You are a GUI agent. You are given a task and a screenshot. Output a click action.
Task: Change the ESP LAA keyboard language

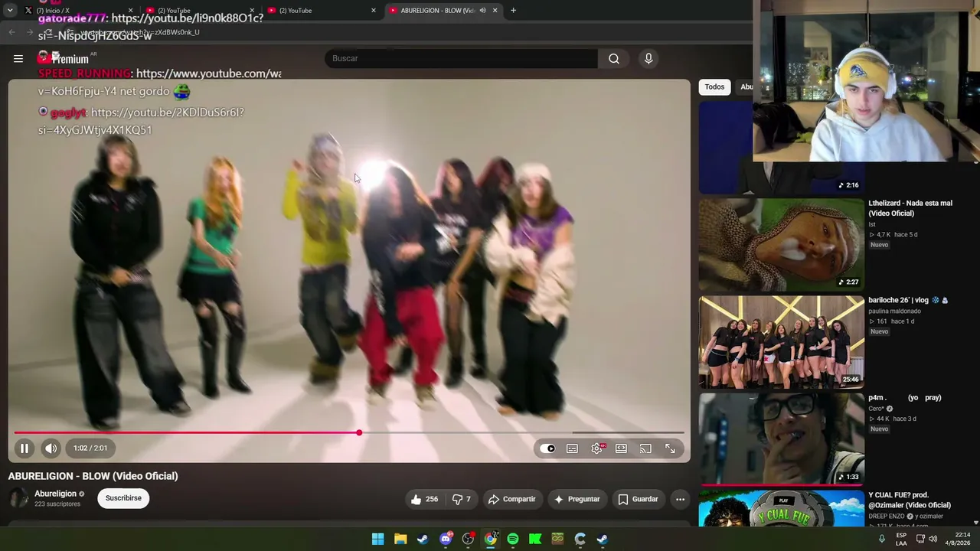(901, 539)
